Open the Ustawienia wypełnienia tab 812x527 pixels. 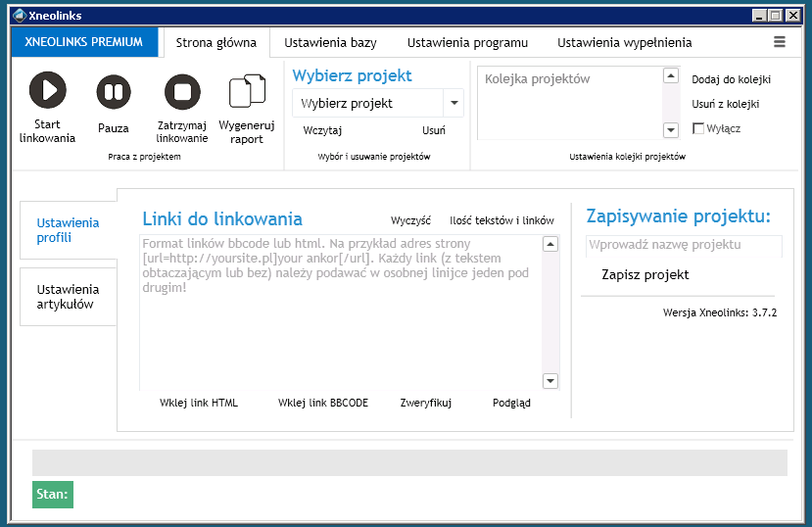625,42
